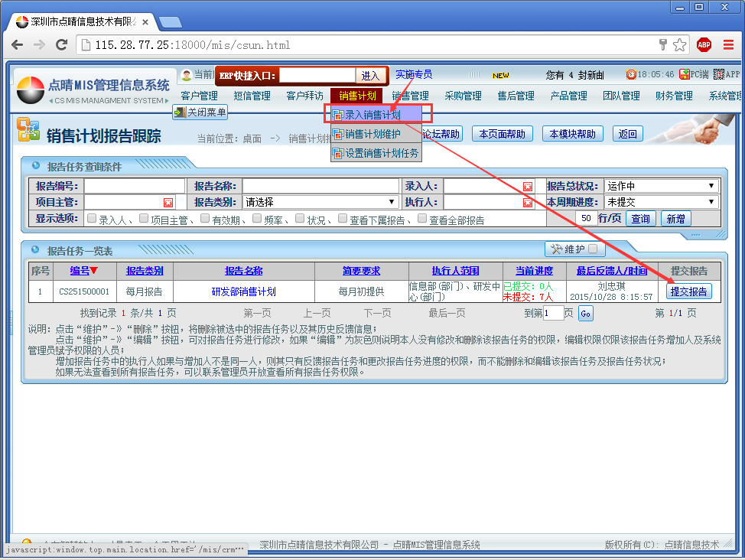
Task: Open the 研发部销售计划 report link
Action: coord(243,291)
